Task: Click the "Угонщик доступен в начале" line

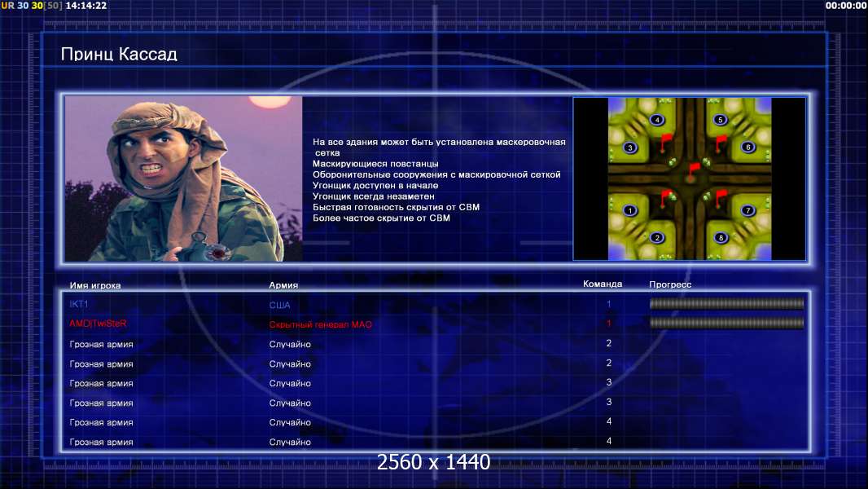Action: point(375,186)
